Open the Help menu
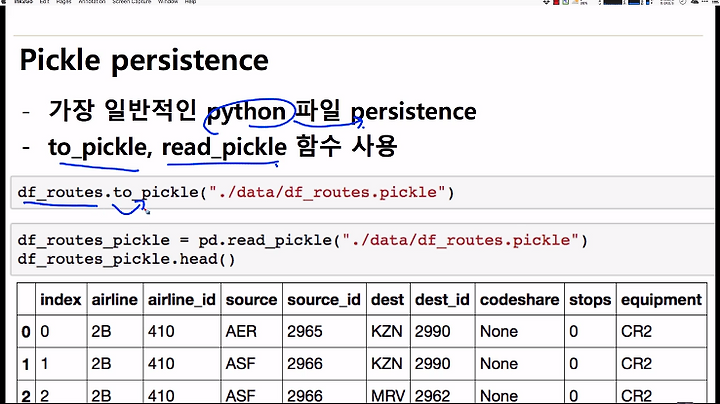The image size is (720, 404). tap(191, 2)
